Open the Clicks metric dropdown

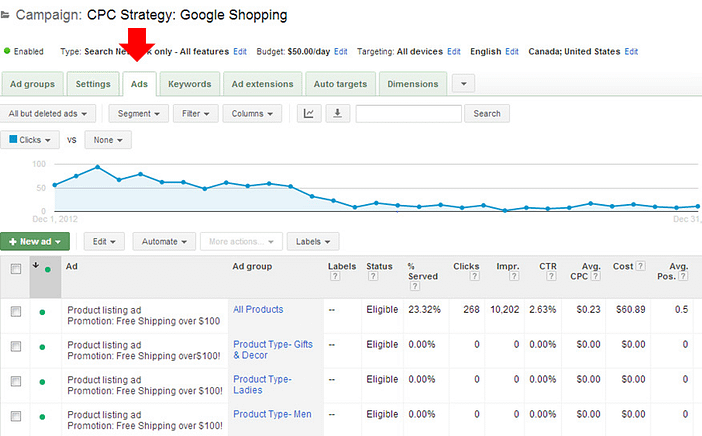pos(30,140)
